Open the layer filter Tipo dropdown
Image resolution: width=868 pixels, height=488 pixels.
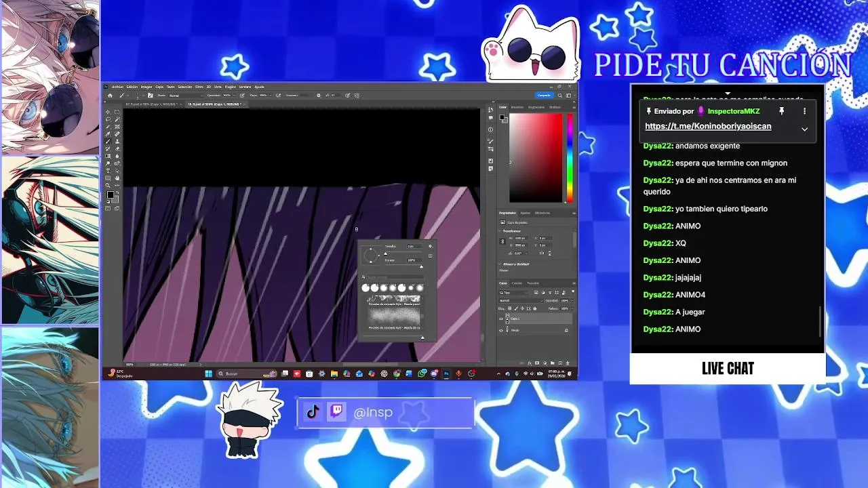[x=513, y=293]
